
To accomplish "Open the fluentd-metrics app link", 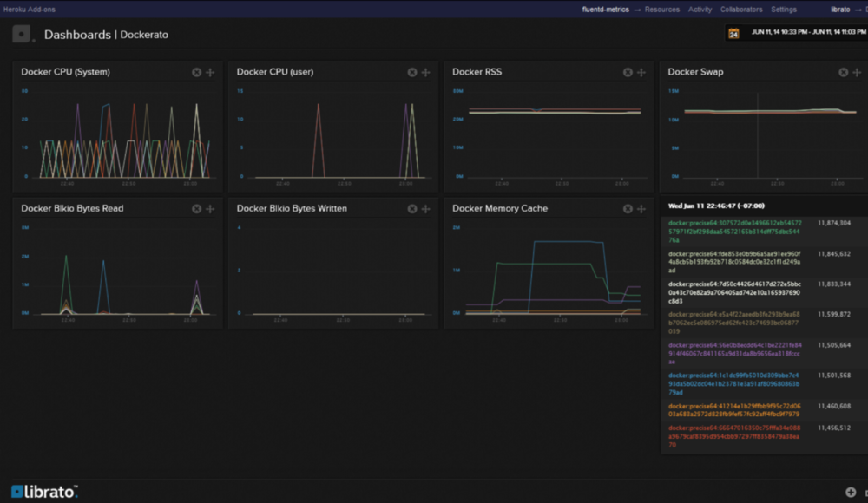I will (605, 10).
